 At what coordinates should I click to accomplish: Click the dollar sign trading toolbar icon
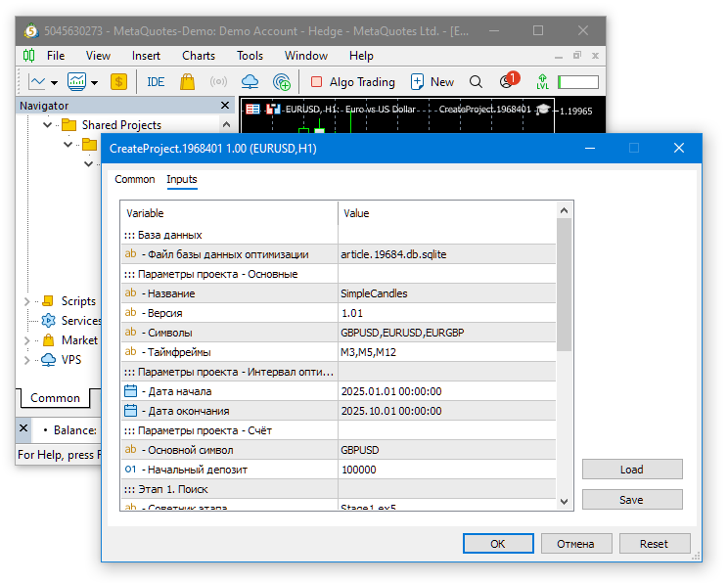click(x=119, y=82)
